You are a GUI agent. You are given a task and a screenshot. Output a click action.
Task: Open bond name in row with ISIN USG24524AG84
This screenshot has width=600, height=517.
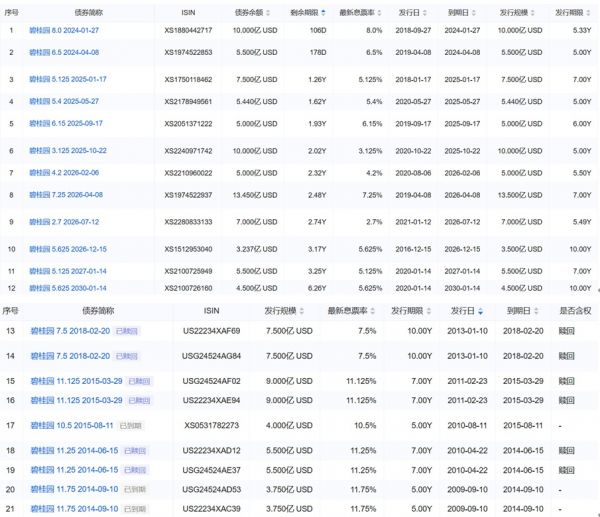(x=70, y=356)
